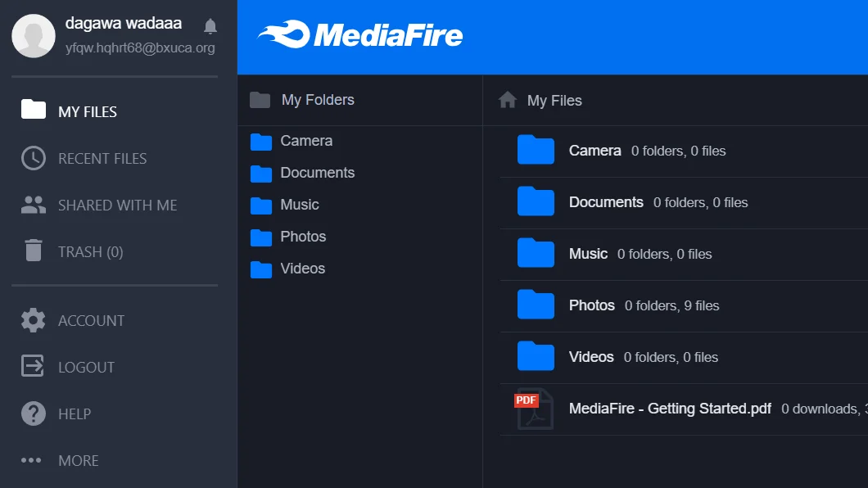This screenshot has height=488, width=868.
Task: Click the PDF file icon for Getting Started
Action: (x=534, y=409)
